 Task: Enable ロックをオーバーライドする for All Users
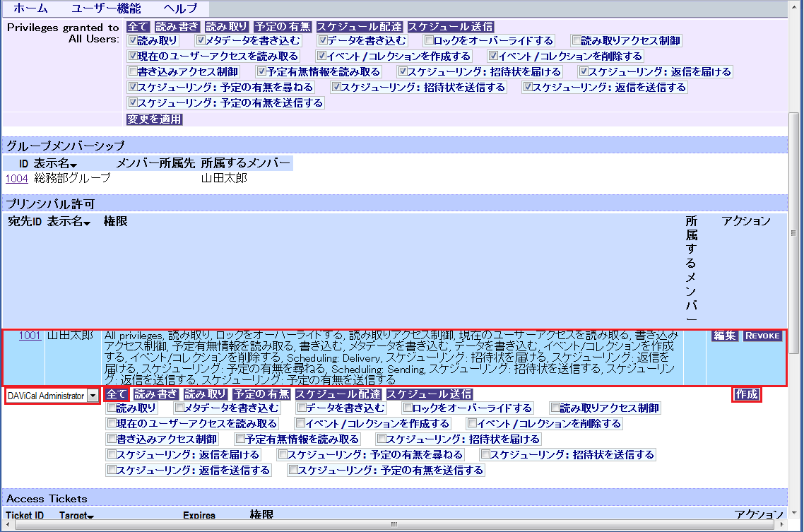tap(429, 41)
